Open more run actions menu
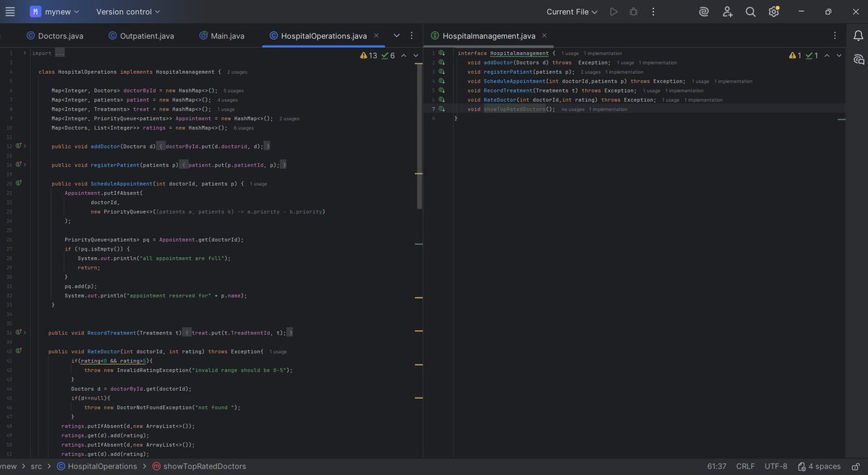868x475 pixels. (653, 12)
